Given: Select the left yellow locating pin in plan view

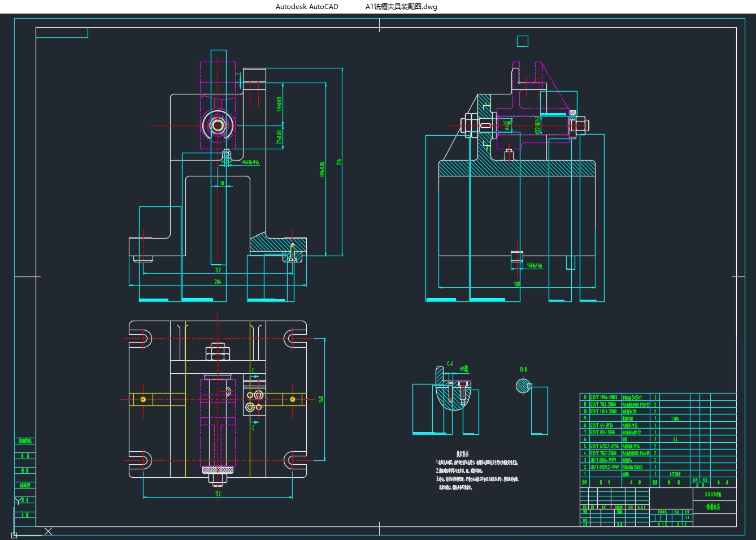Looking at the screenshot, I should pos(143,399).
